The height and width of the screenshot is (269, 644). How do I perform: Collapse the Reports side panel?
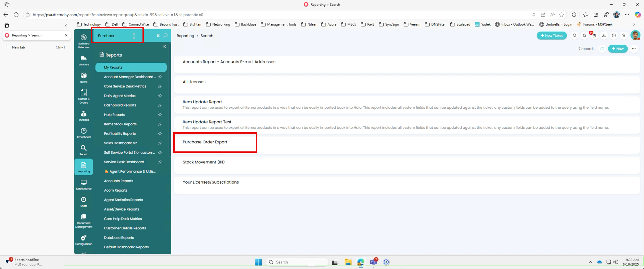pyautogui.click(x=164, y=46)
